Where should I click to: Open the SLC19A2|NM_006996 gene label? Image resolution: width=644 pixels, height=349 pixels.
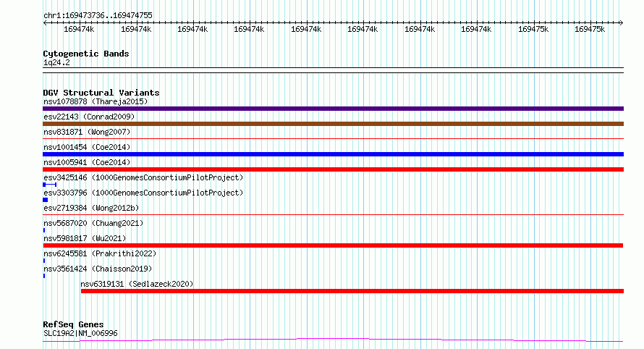tap(80, 333)
